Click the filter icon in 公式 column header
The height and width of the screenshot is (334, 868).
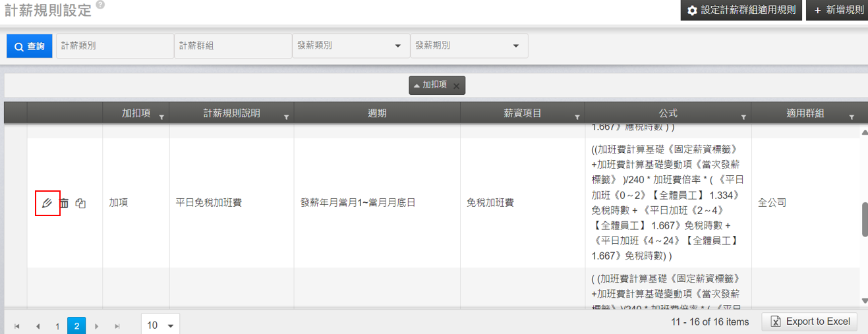point(743,117)
